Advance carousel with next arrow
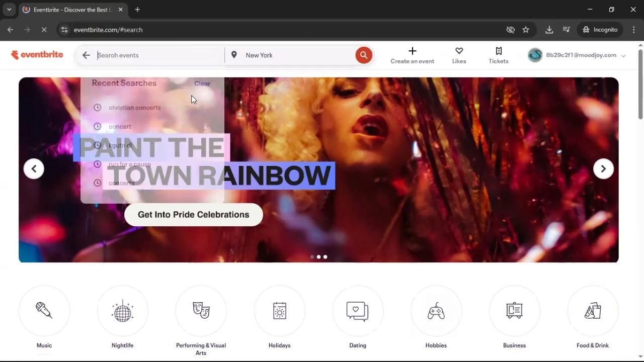 [x=603, y=169]
